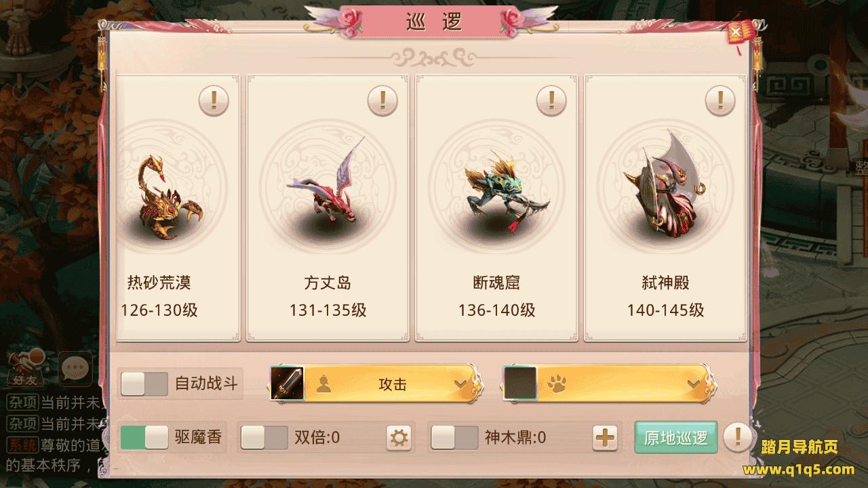Open 双倍 gear settings icon
Image resolution: width=868 pixels, height=488 pixels.
399,438
